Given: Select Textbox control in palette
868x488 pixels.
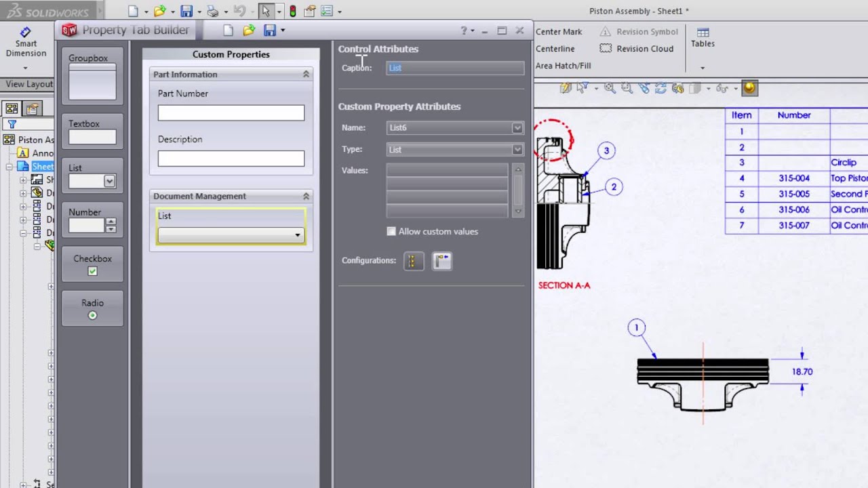Looking at the screenshot, I should coord(92,131).
